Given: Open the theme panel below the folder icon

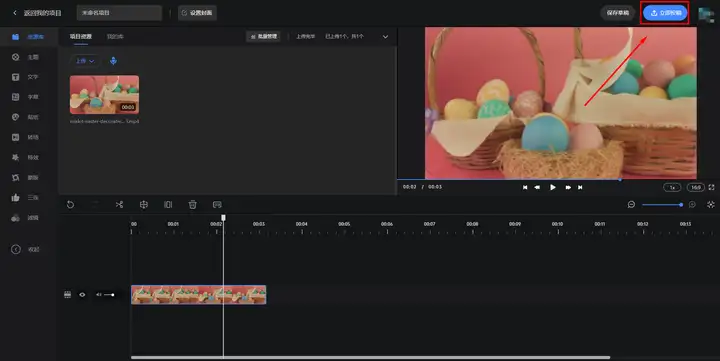Looking at the screenshot, I should (16, 57).
